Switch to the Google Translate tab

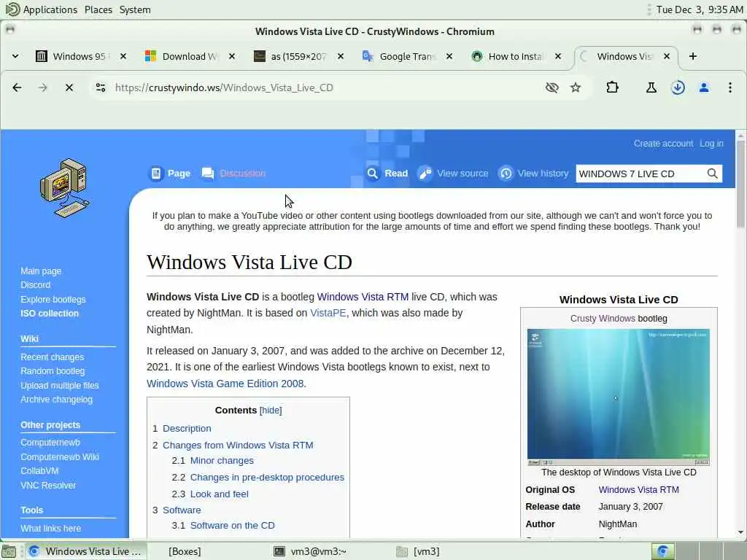(399, 56)
